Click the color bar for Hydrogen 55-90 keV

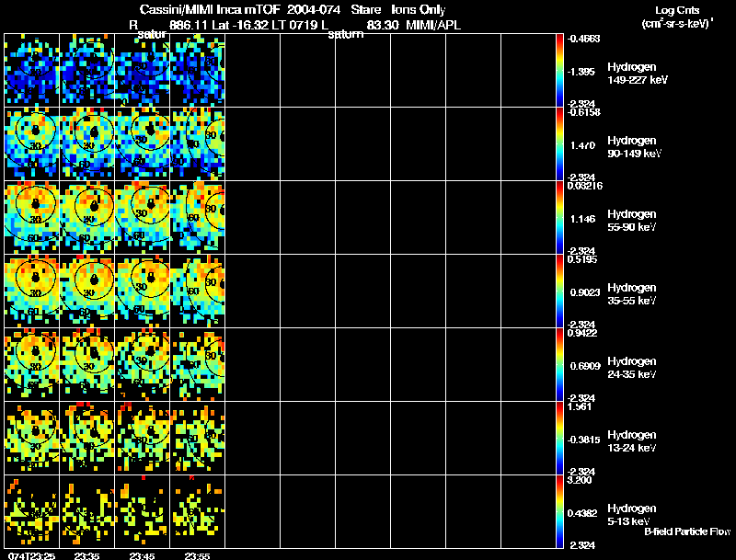pos(559,218)
